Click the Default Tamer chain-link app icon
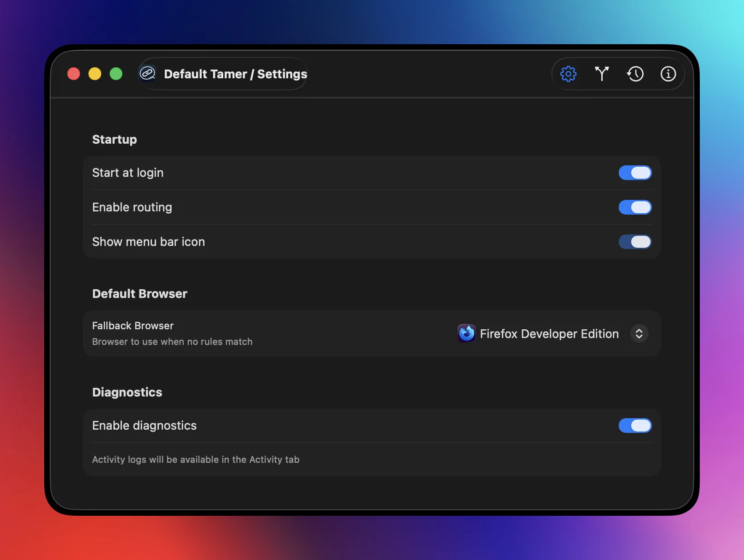The width and height of the screenshot is (744, 560). click(x=147, y=73)
